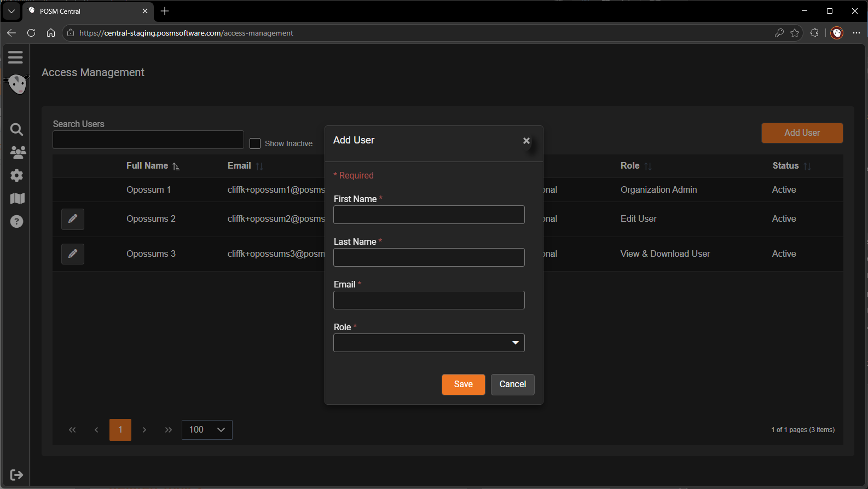Open the help question mark icon
This screenshot has width=868, height=489.
click(x=17, y=221)
